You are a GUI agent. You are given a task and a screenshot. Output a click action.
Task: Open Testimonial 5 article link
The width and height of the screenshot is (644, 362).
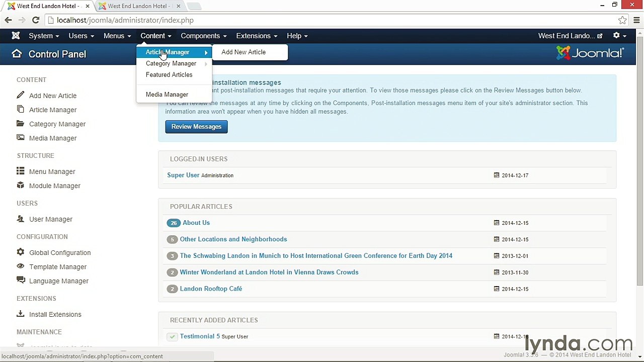(200, 336)
